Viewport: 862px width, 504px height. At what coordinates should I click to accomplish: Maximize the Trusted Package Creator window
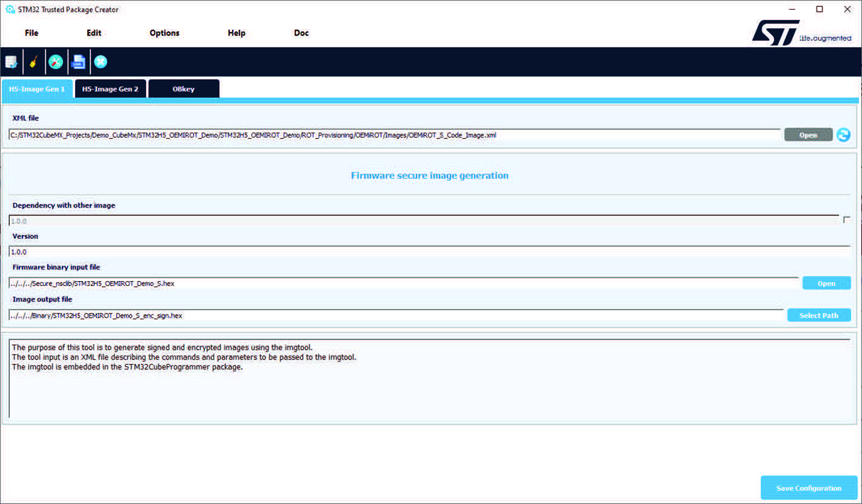point(820,9)
